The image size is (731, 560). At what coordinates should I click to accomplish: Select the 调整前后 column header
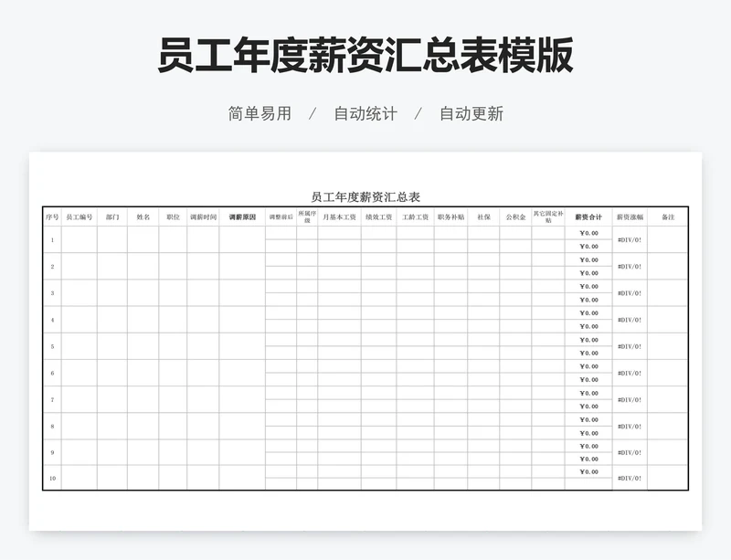(281, 217)
